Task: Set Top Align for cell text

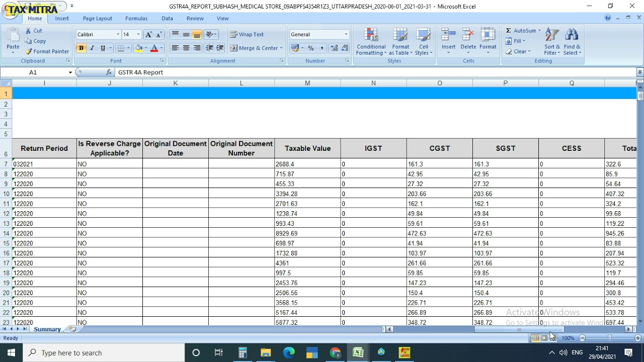Action: pos(175,35)
